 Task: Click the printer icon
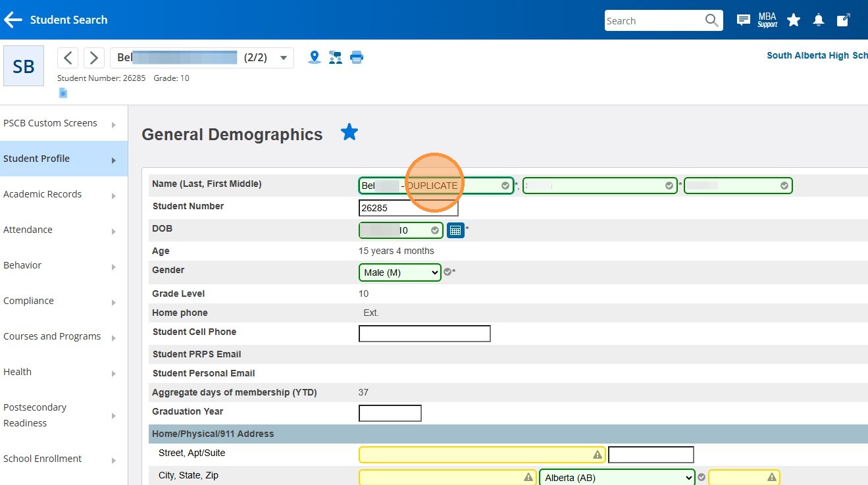coord(357,58)
